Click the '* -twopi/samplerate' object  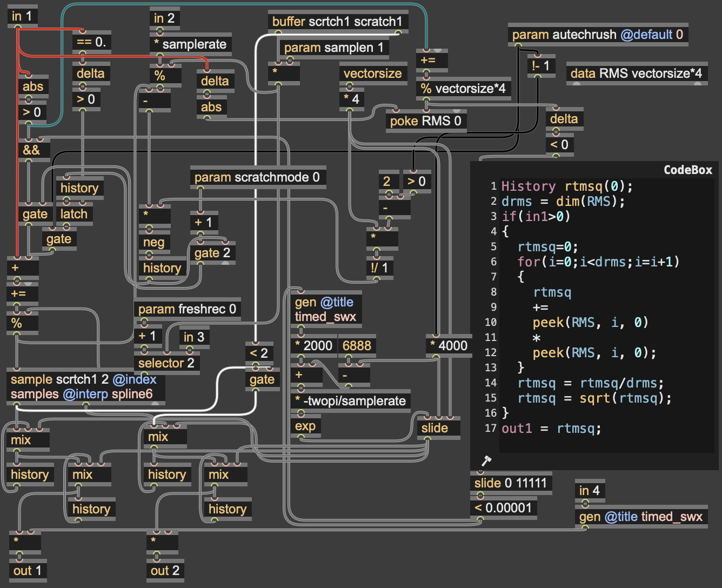click(350, 401)
